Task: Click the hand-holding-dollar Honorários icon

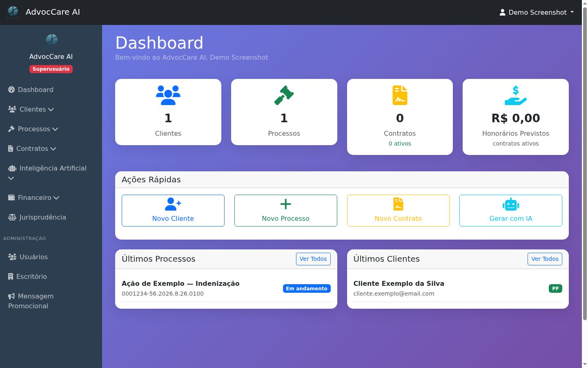Action: pos(516,95)
